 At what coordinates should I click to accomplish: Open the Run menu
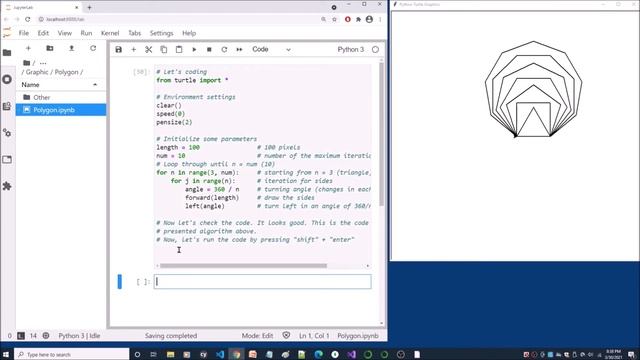[x=86, y=33]
